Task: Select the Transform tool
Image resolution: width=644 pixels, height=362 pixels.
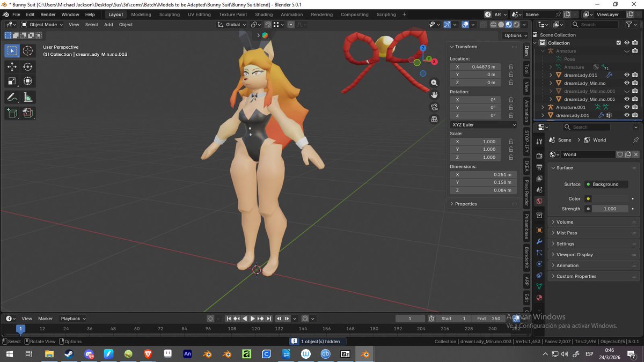Action: 28,81
